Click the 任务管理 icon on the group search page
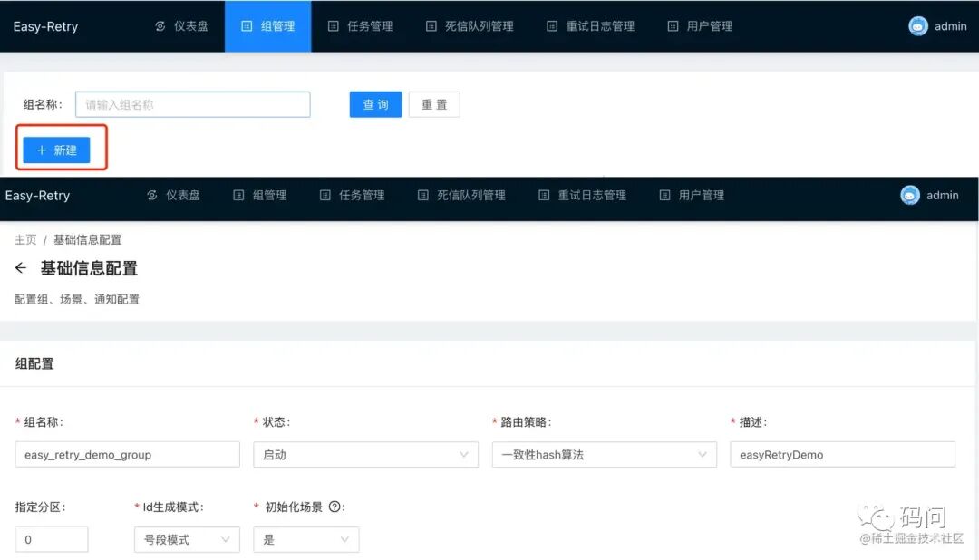The width and height of the screenshot is (979, 560). 334,26
